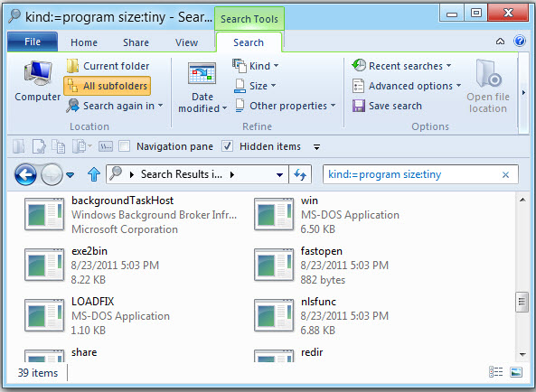Toggle the Navigation pane checkbox
This screenshot has height=392, width=536.
point(124,146)
